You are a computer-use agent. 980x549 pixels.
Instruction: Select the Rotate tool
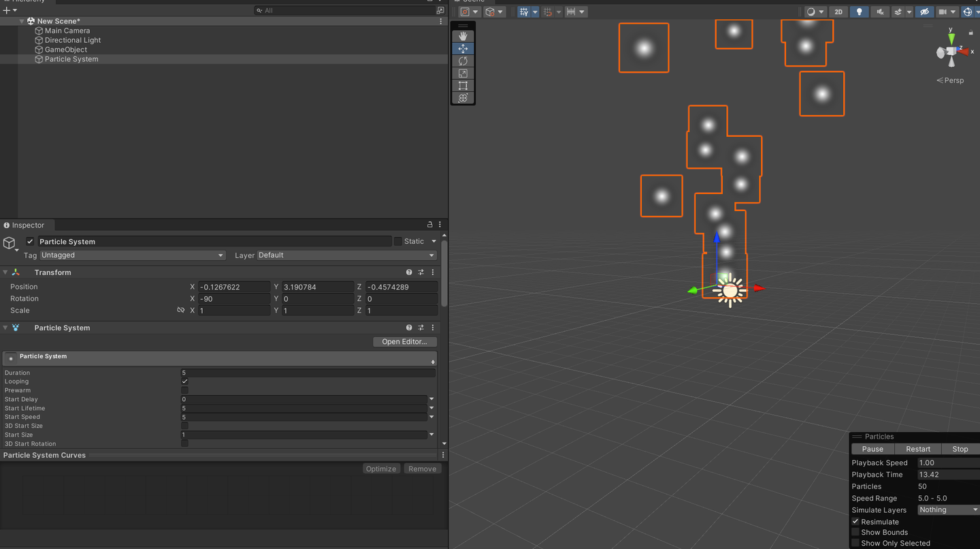[463, 61]
